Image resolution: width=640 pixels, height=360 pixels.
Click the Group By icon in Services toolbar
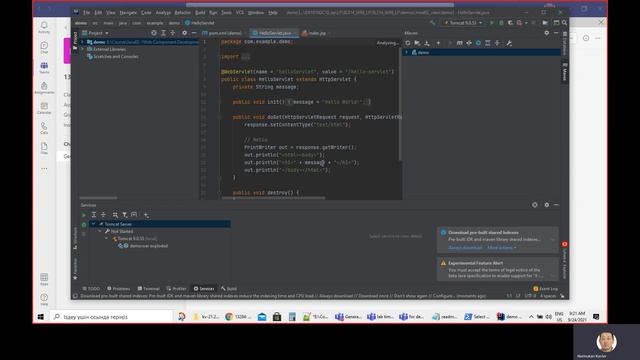[x=115, y=215]
